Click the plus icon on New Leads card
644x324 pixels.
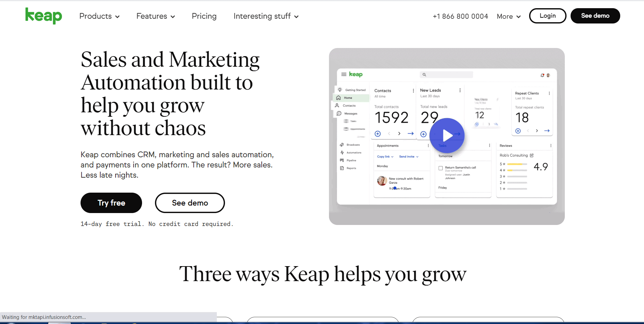pos(423,134)
